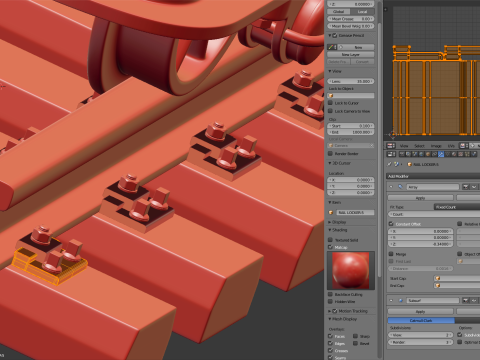Enable Hidden Wire checkbox
Image resolution: width=480 pixels, height=360 pixels.
click(330, 302)
